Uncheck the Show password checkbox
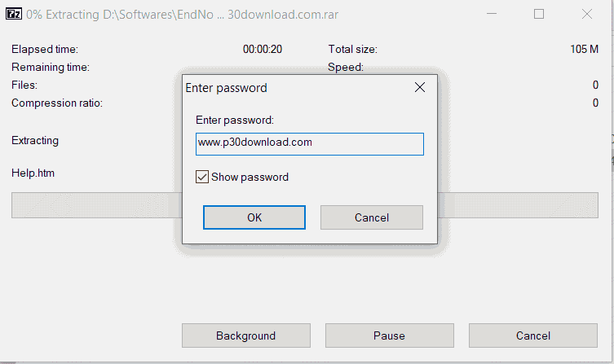 [x=202, y=177]
